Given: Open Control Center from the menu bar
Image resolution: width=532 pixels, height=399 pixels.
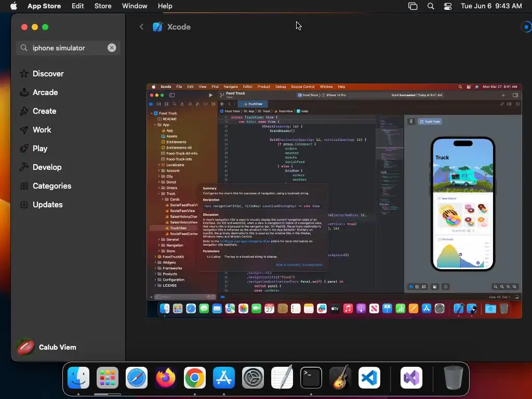Looking at the screenshot, I should point(448,6).
